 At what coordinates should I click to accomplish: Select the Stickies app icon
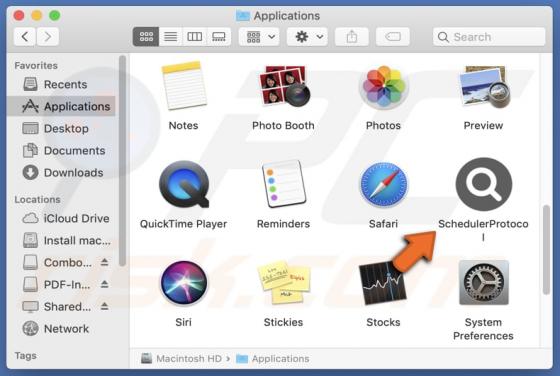284,282
